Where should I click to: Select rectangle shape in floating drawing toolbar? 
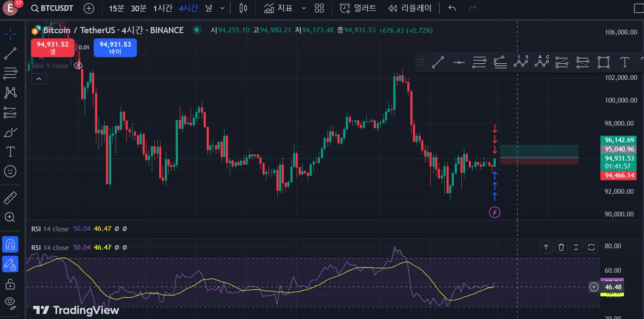click(x=603, y=62)
